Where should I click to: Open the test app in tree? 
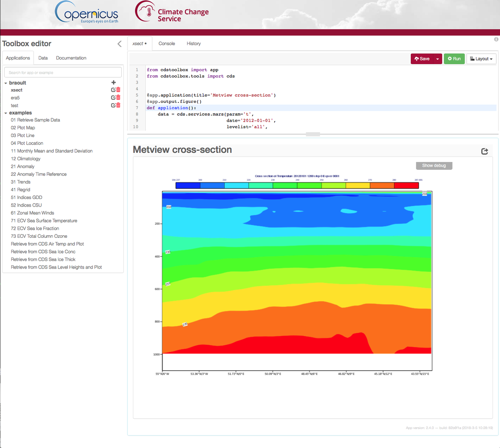point(15,105)
